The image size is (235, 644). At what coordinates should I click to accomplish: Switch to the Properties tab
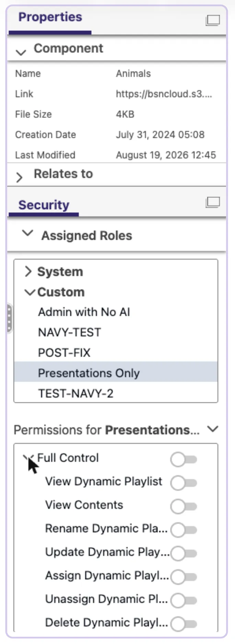[x=50, y=17]
